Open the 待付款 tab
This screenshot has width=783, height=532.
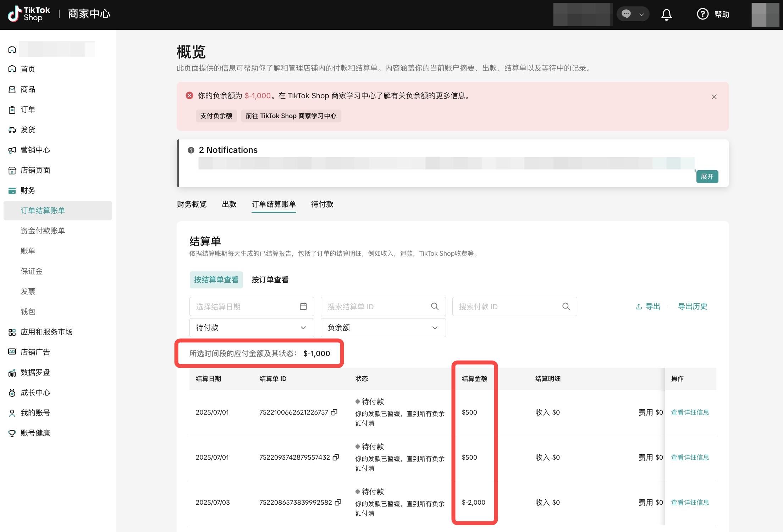coord(322,204)
